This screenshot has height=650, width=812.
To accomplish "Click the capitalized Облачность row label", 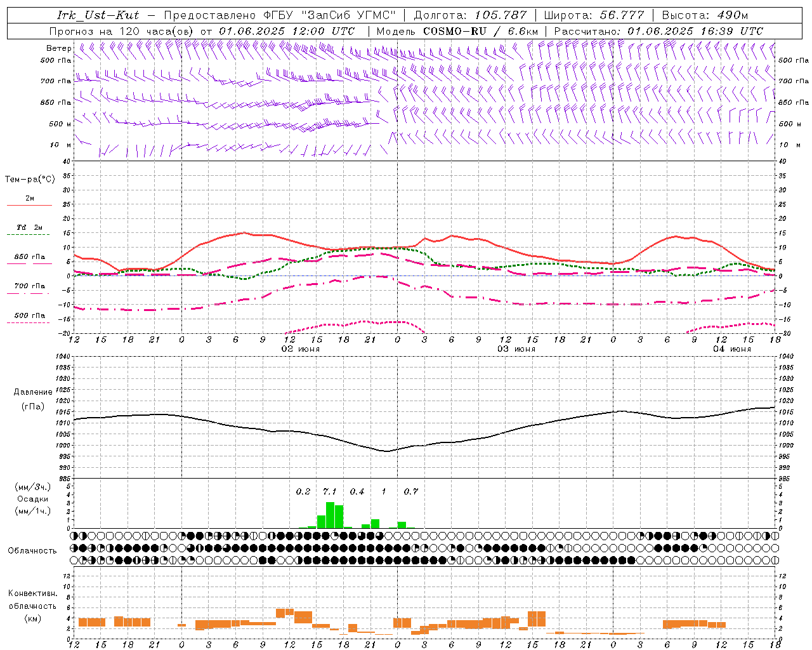I will pyautogui.click(x=32, y=551).
